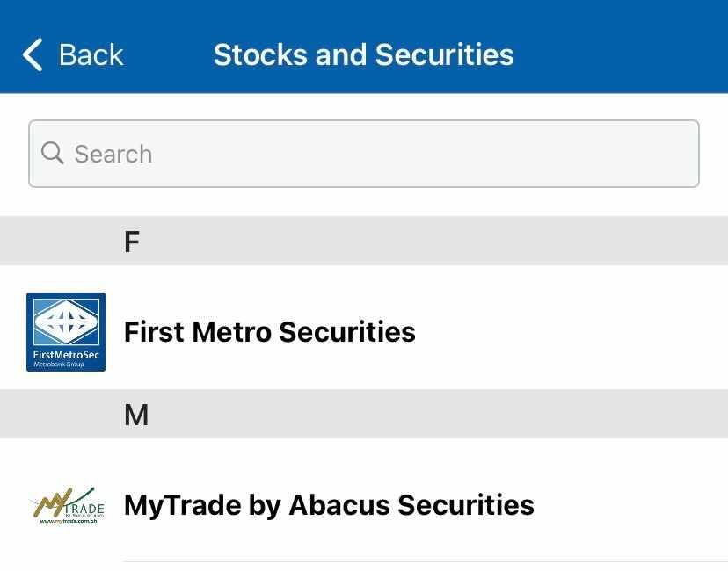This screenshot has height=571, width=728.
Task: Focus the Search input field
Action: click(363, 154)
